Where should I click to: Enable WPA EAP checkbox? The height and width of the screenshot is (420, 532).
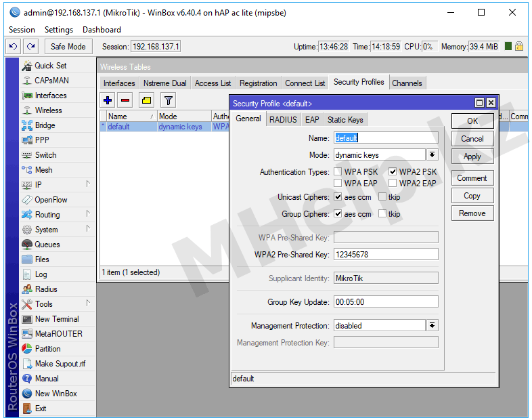[x=338, y=184]
